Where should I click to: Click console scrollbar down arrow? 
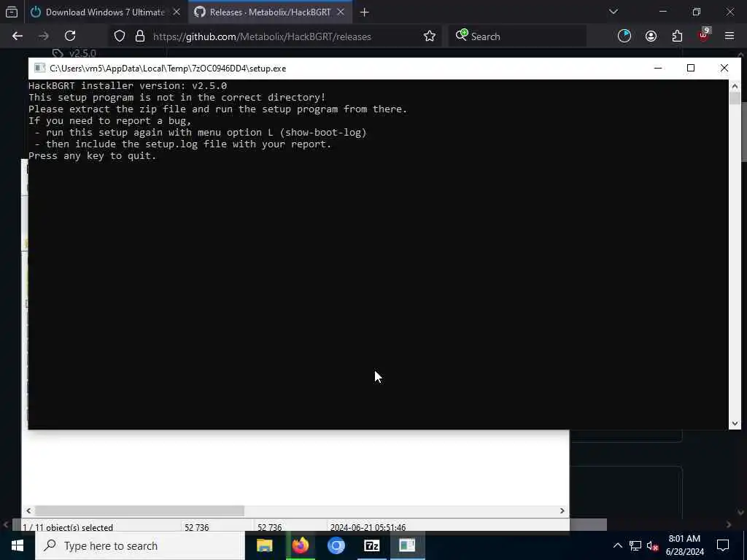click(x=735, y=424)
